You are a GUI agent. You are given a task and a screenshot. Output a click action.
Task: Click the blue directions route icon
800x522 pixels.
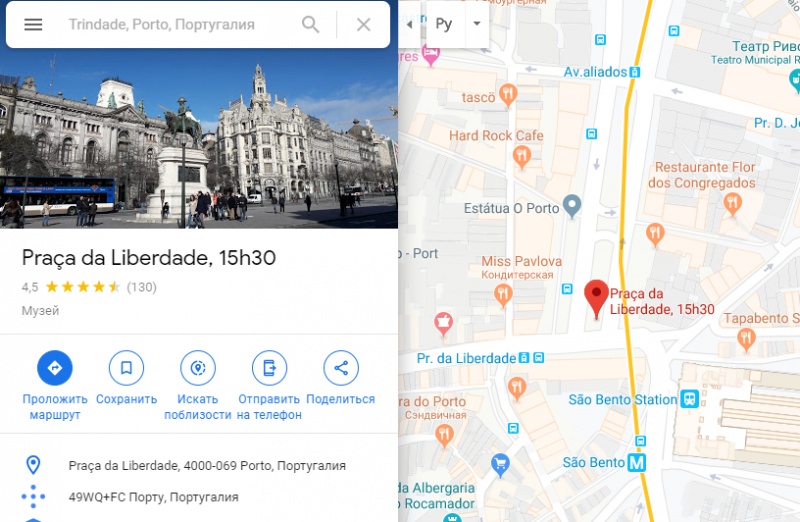(55, 367)
